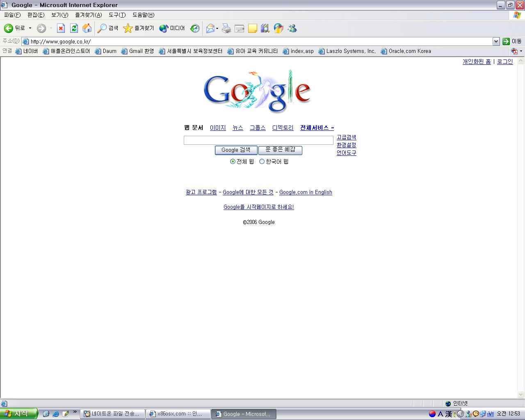Click the Print printer icon
This screenshot has height=420, width=525.
pyautogui.click(x=226, y=28)
